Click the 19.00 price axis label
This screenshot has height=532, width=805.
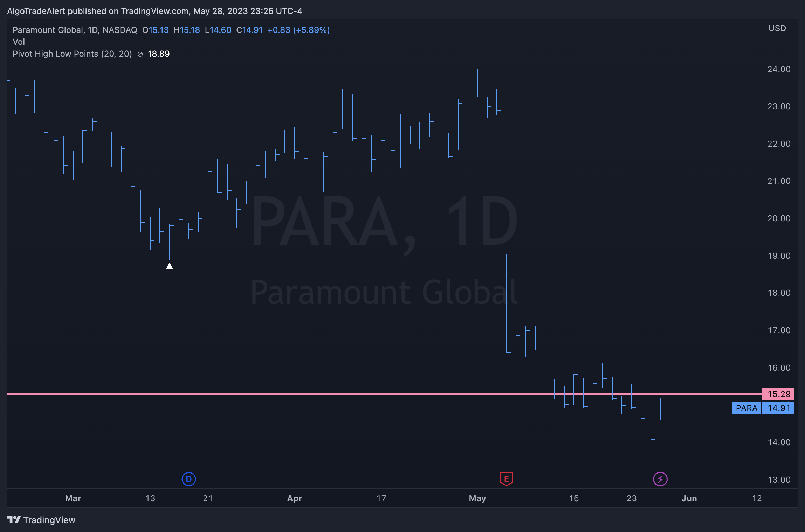point(779,256)
